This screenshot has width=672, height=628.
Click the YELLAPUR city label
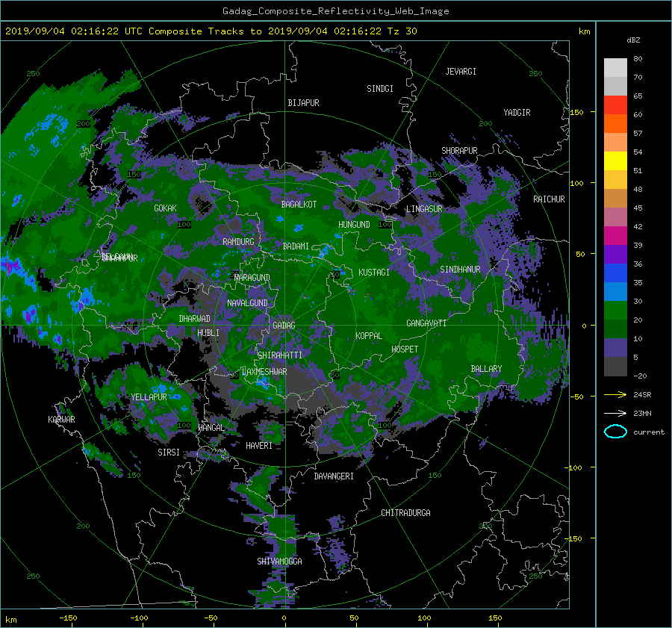coord(149,397)
